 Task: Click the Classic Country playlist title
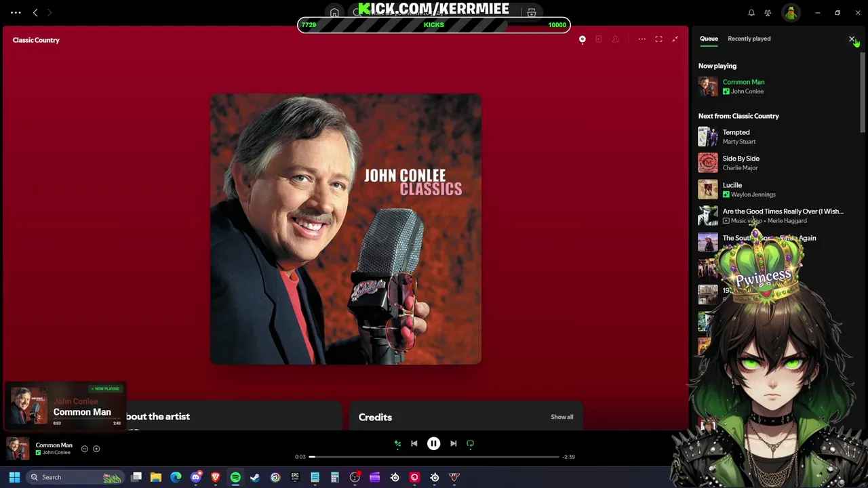point(36,40)
